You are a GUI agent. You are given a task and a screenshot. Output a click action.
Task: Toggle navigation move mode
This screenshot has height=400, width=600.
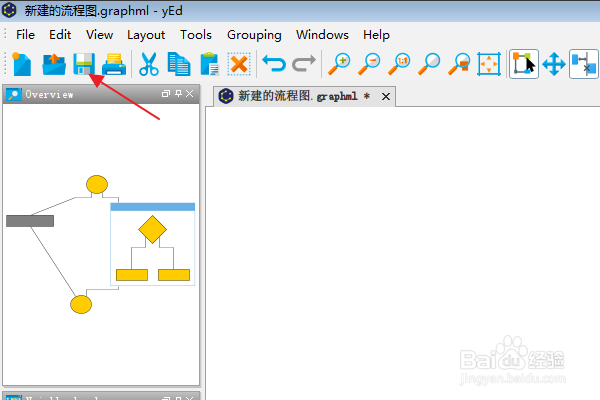point(554,64)
